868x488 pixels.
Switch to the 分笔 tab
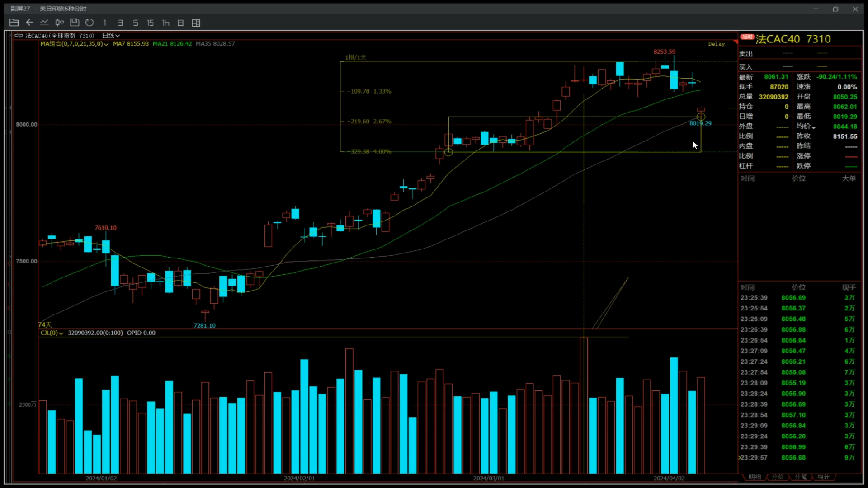pyautogui.click(x=801, y=477)
